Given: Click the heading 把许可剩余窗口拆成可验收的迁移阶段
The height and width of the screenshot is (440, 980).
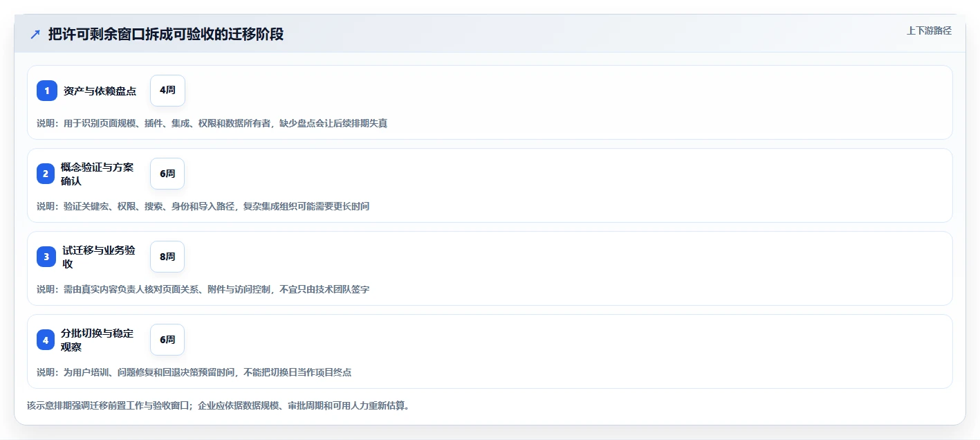Looking at the screenshot, I should click(166, 34).
